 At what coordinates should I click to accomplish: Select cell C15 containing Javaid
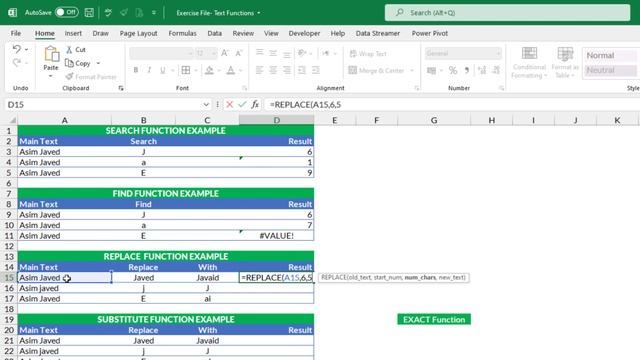pos(207,278)
